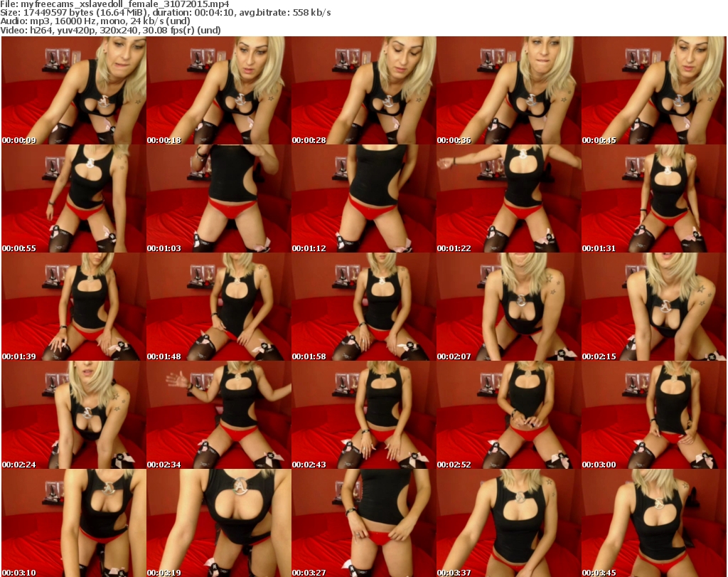Pick the thumbnail stamped 00:01:03
Viewport: 728px width, 577px height.
tap(219, 198)
